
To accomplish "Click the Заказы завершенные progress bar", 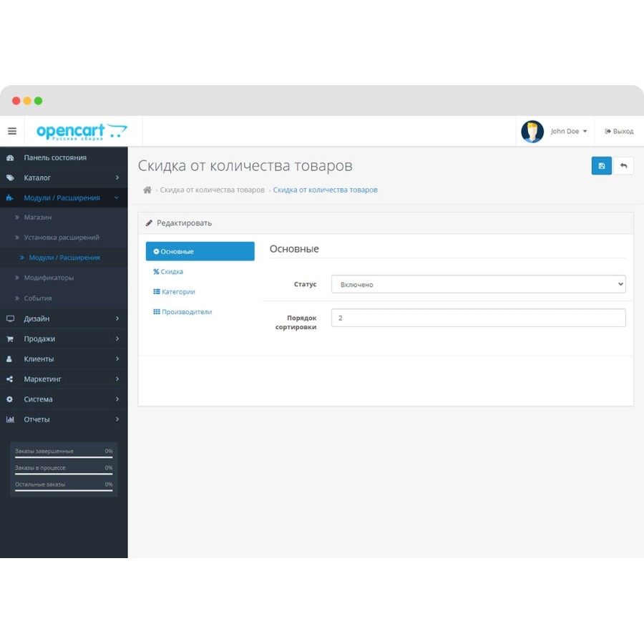I will click(64, 457).
